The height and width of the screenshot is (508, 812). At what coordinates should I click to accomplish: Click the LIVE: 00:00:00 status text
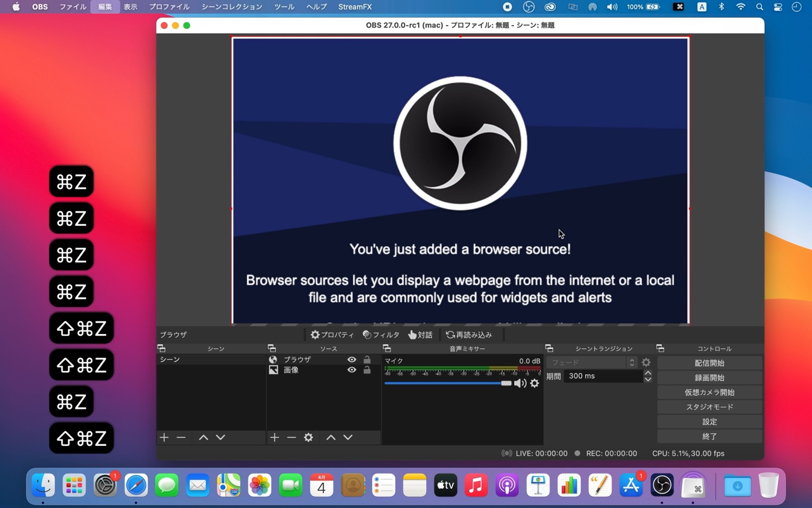[541, 453]
